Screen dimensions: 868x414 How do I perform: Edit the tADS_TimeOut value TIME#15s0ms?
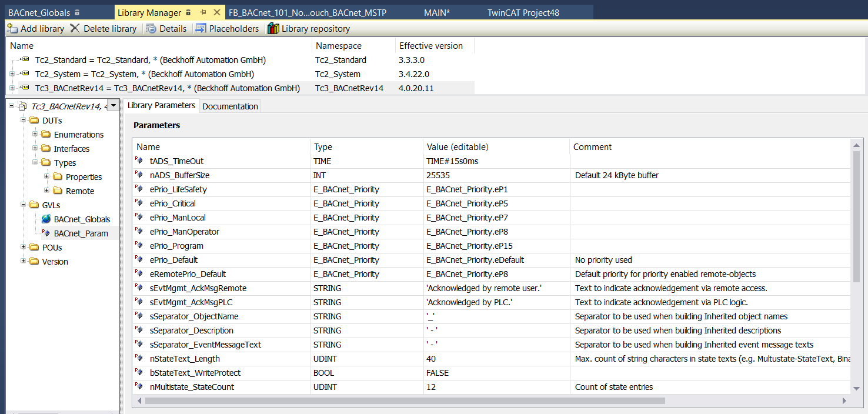coord(496,161)
